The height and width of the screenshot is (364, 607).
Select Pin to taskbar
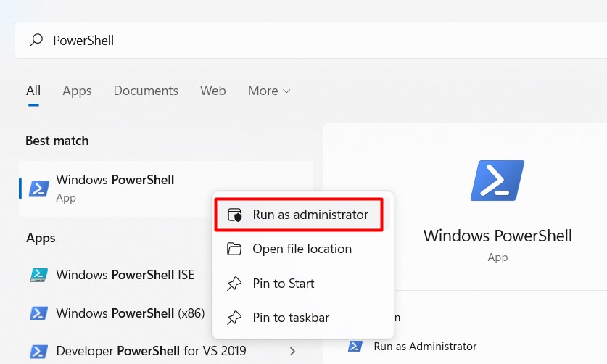coord(302,318)
